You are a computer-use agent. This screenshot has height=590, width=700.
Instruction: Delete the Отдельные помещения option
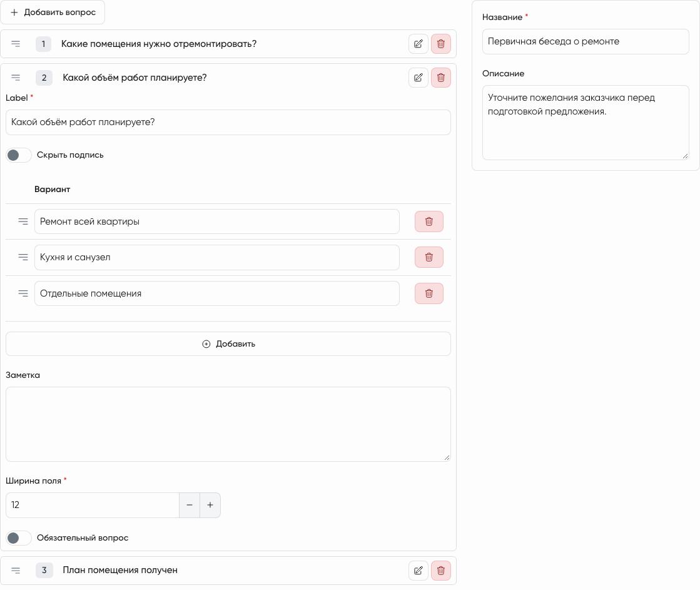coord(429,293)
